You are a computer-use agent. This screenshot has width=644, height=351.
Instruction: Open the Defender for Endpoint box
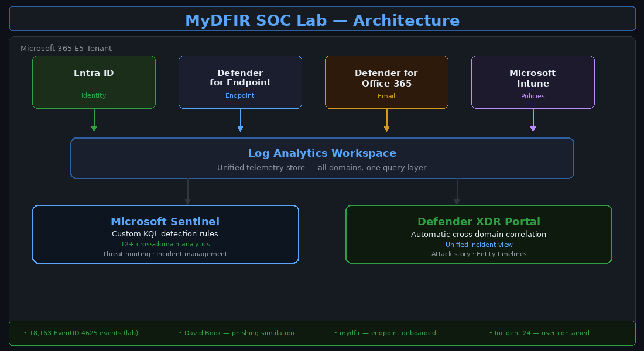click(x=240, y=82)
